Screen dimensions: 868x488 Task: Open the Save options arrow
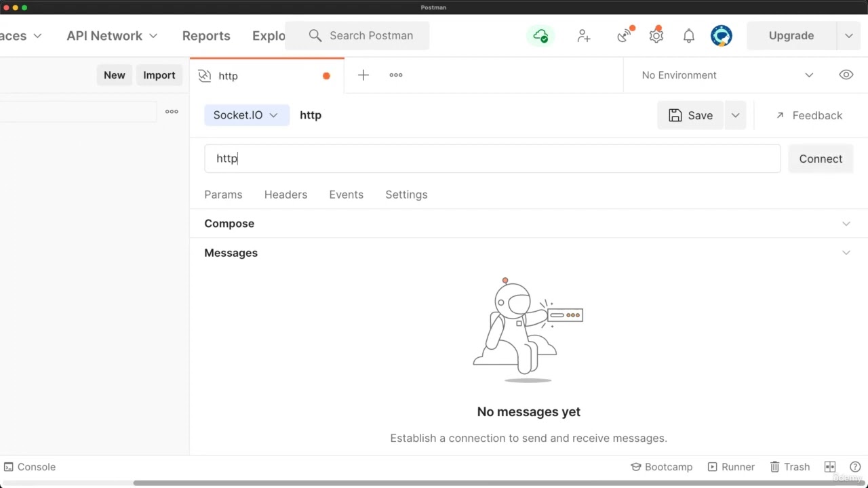pos(735,116)
